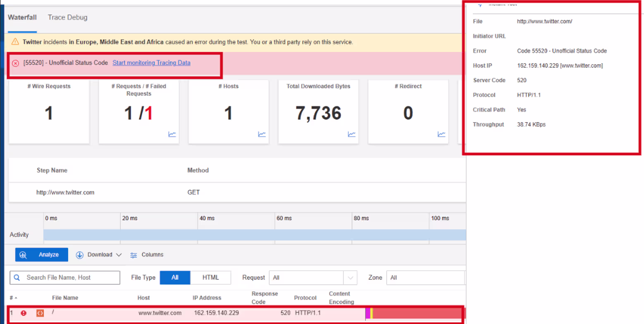
Task: Click the Total Downloaded Bytes value 7,736
Action: pyautogui.click(x=319, y=113)
